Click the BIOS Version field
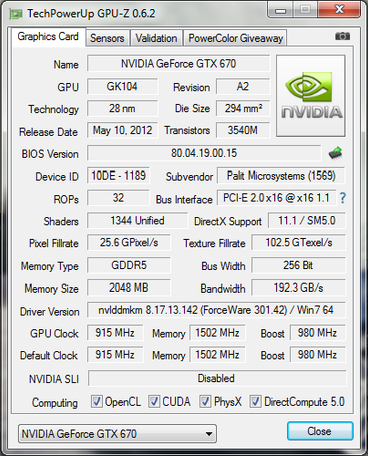 coord(204,153)
